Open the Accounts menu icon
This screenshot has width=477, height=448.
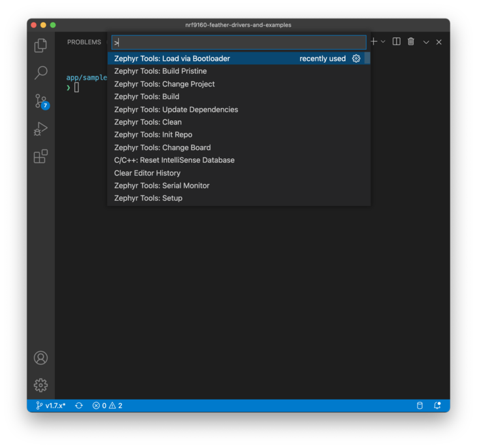pos(41,358)
